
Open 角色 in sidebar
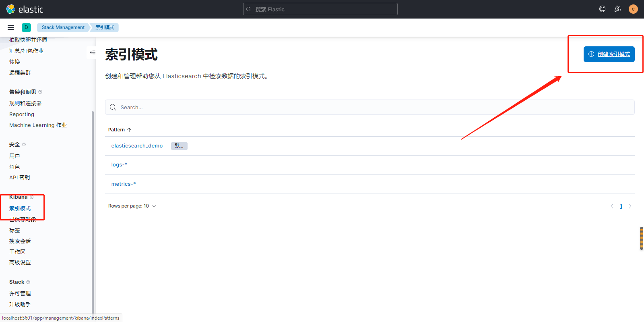[14, 167]
